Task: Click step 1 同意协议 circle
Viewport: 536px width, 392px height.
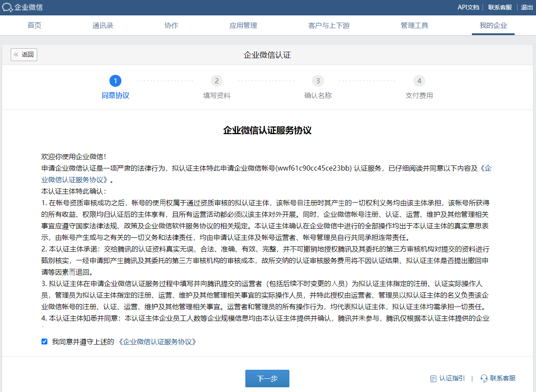Action: point(115,81)
